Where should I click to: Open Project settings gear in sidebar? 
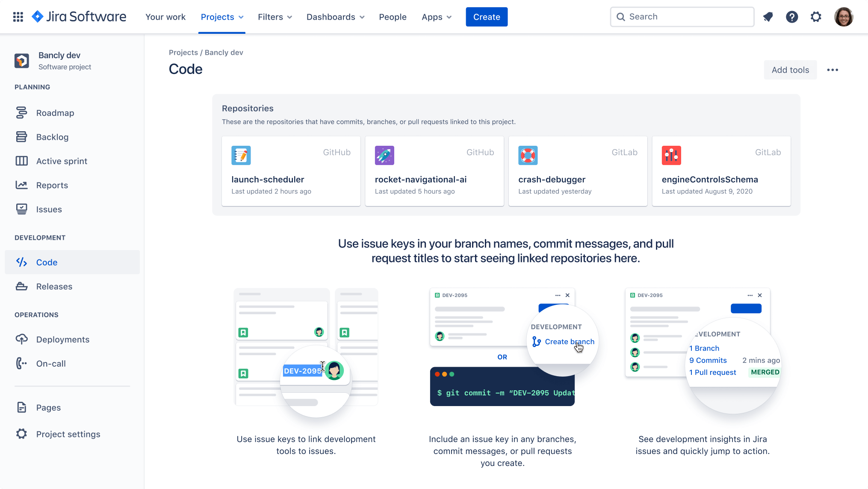pos(22,434)
